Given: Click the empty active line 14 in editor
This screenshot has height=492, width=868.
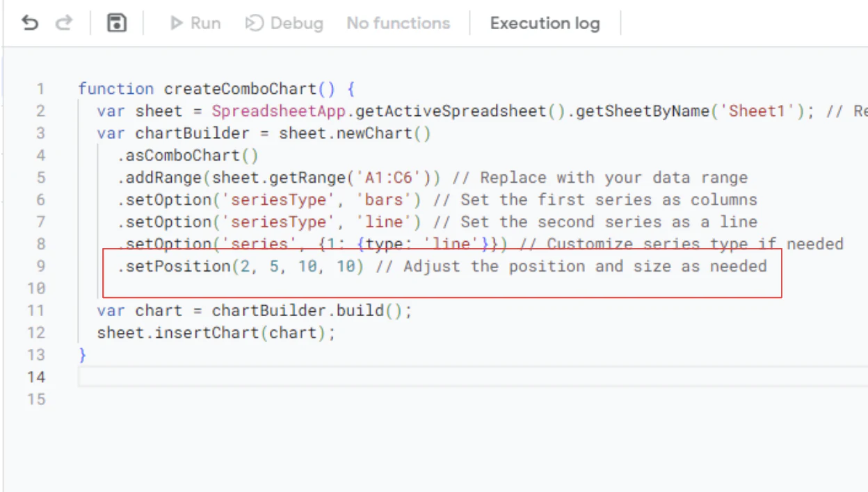Looking at the screenshot, I should 473,377.
